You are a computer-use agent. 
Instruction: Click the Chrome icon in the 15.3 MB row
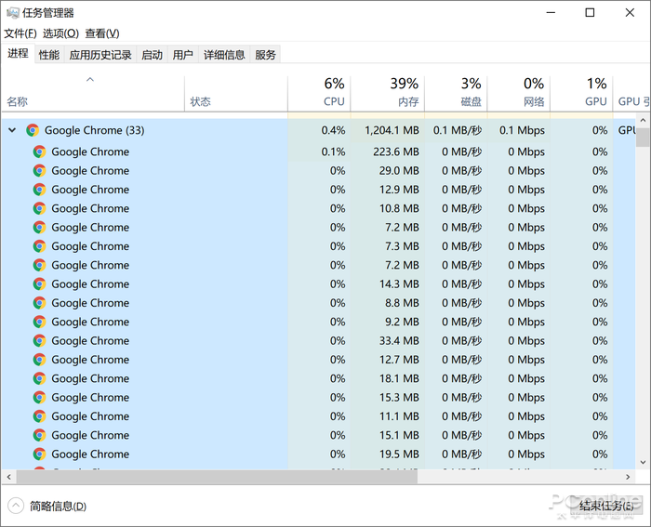point(39,397)
